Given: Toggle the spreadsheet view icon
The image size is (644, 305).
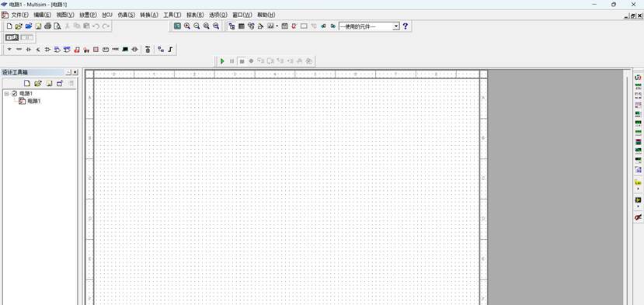Looking at the screenshot, I should tap(242, 26).
